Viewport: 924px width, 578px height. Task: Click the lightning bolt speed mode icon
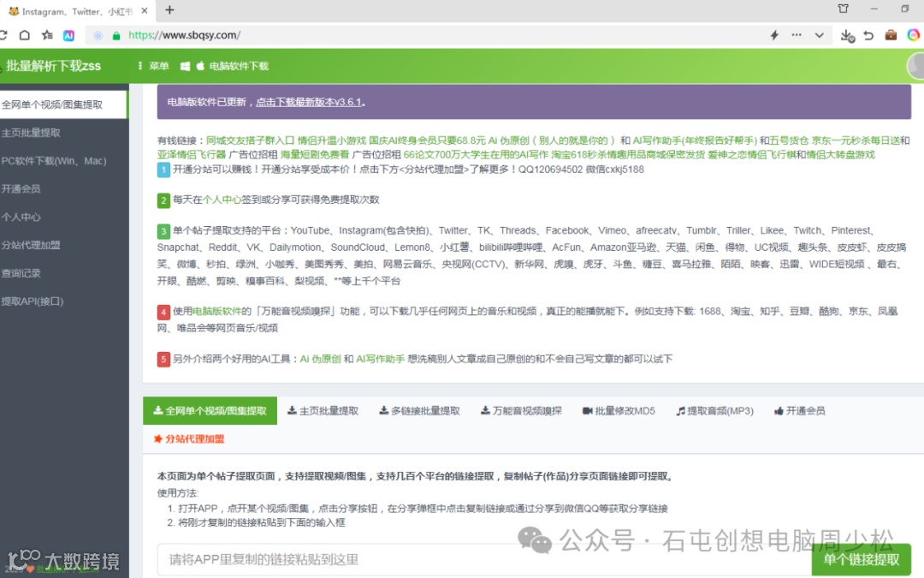[774, 35]
